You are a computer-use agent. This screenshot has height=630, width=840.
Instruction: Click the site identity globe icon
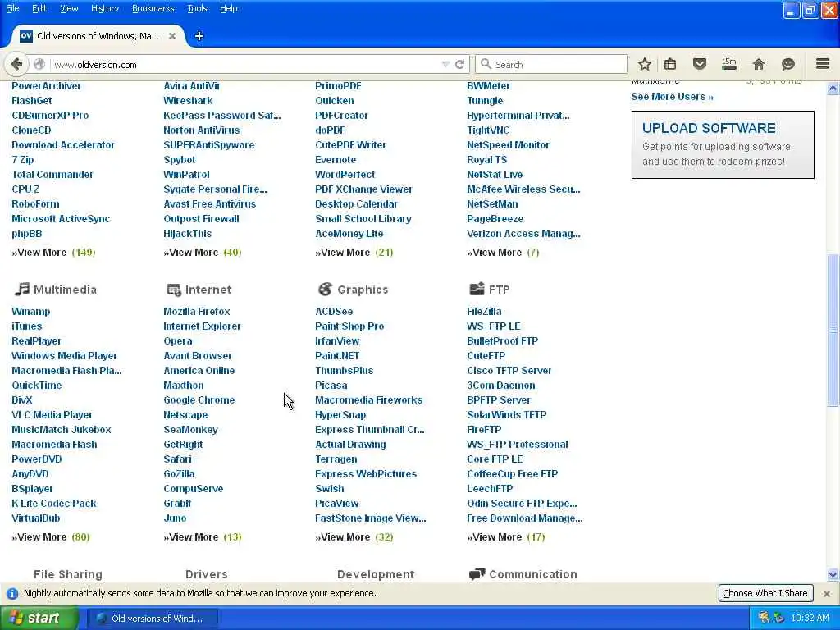pos(39,64)
